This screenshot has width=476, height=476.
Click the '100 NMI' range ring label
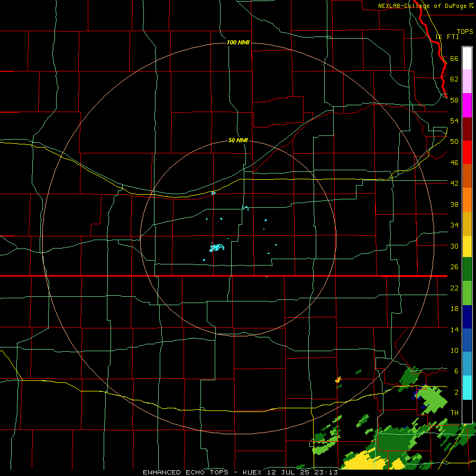(238, 42)
